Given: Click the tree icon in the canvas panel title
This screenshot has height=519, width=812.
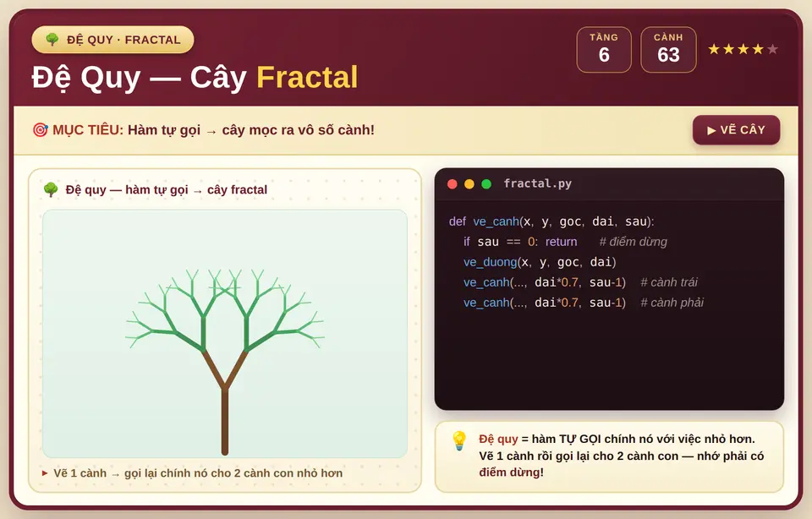Looking at the screenshot, I should click(x=51, y=189).
